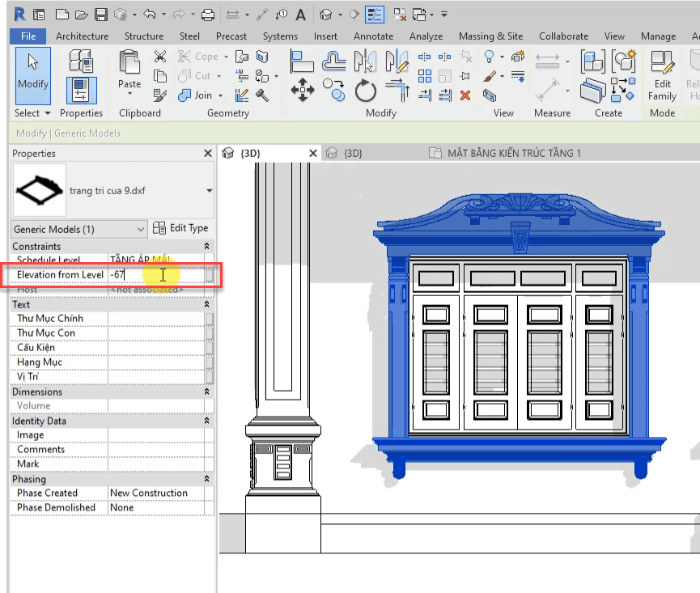Open the Manage ribbon tab
Screen dimensions: 700x593
coord(658,36)
